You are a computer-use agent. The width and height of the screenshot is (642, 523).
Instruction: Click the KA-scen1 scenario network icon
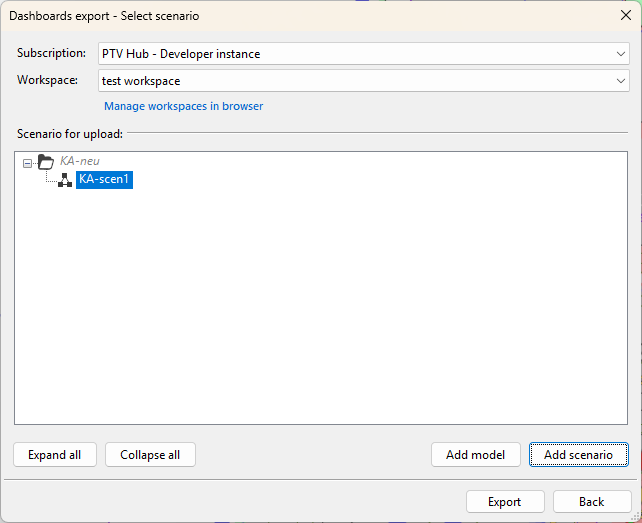[65, 180]
